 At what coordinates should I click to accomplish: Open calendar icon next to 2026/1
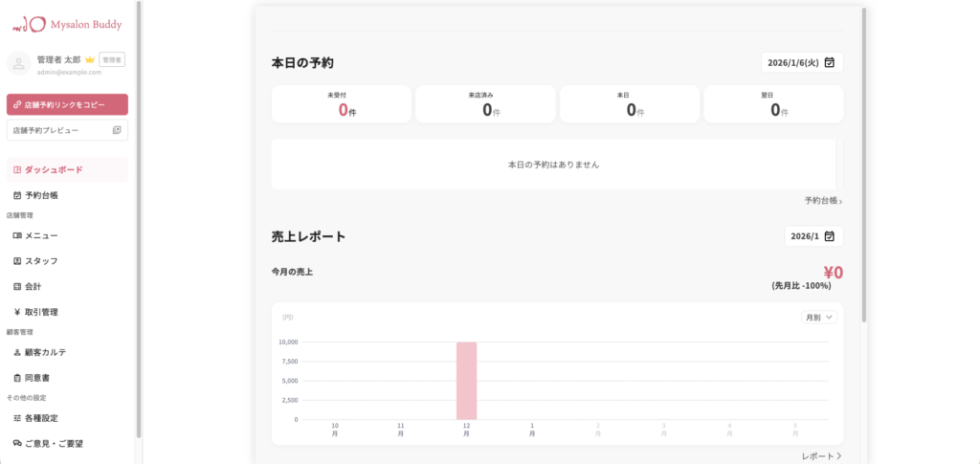[829, 235]
